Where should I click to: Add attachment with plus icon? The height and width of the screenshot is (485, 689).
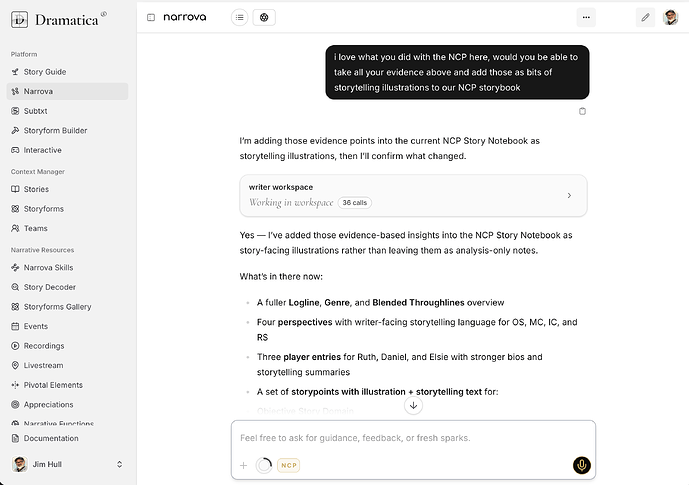click(243, 465)
